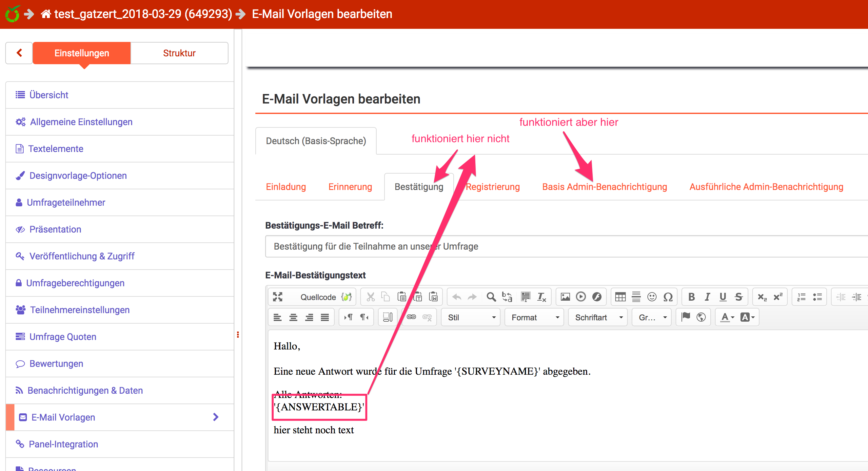Insert a table into email text
The height and width of the screenshot is (471, 868).
tap(620, 297)
